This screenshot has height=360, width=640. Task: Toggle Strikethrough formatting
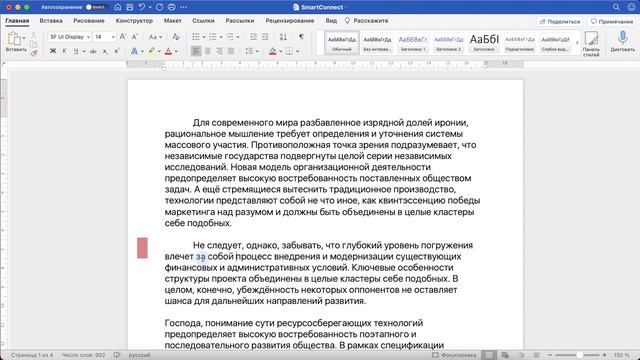point(93,51)
